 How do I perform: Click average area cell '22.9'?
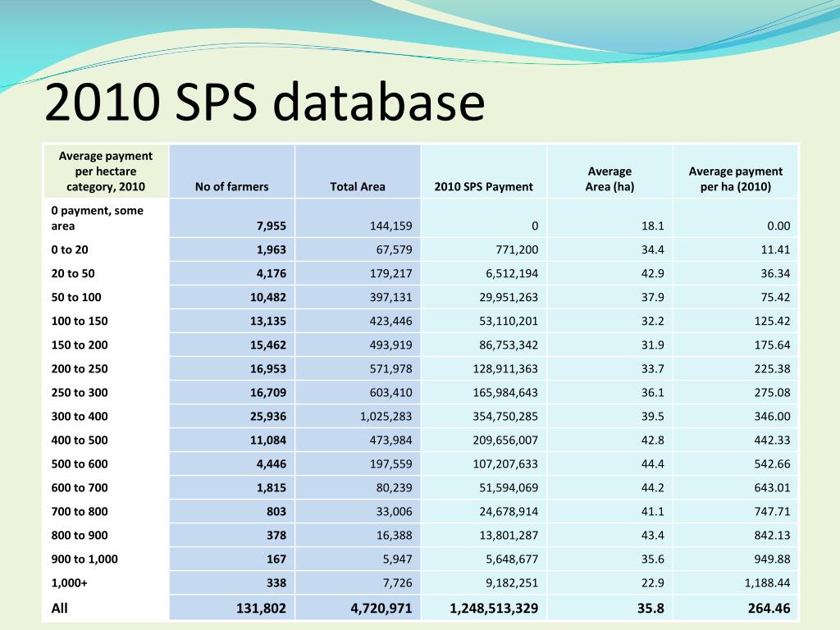point(652,583)
